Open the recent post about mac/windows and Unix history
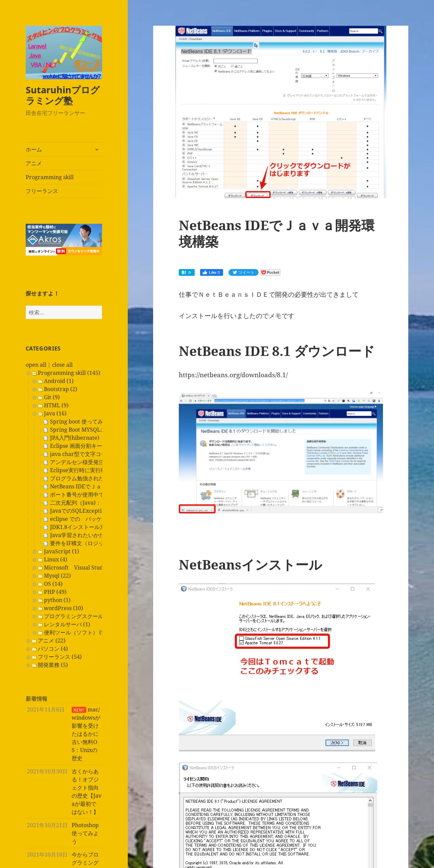 coord(86,734)
